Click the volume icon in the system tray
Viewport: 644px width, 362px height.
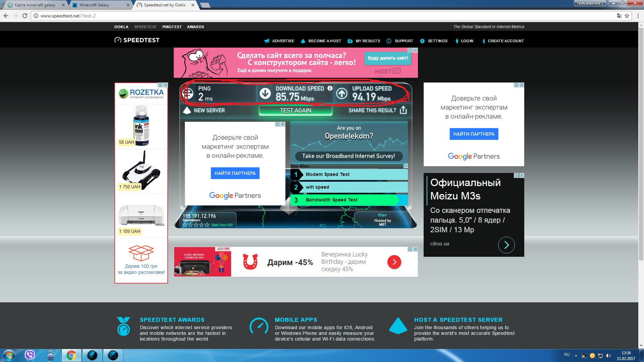(608, 356)
